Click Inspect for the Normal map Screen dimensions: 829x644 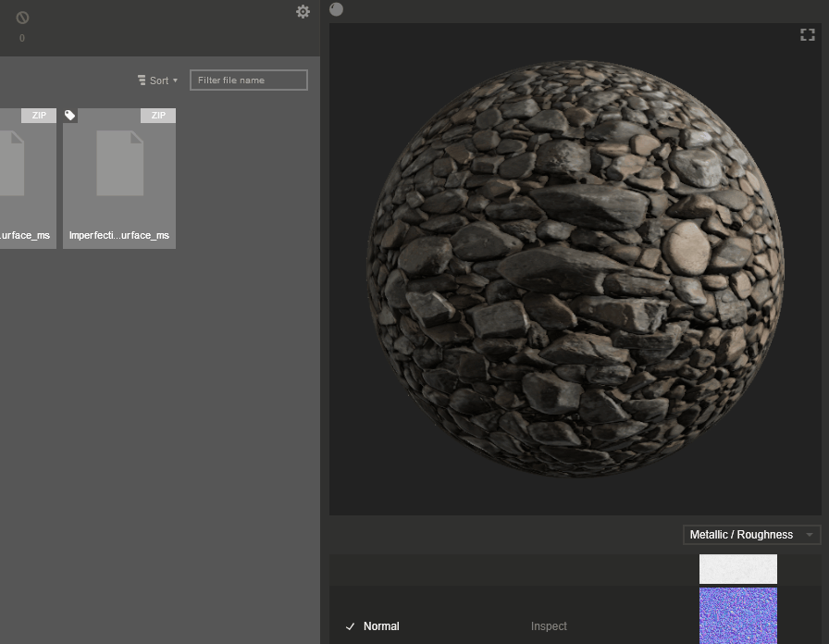[549, 626]
